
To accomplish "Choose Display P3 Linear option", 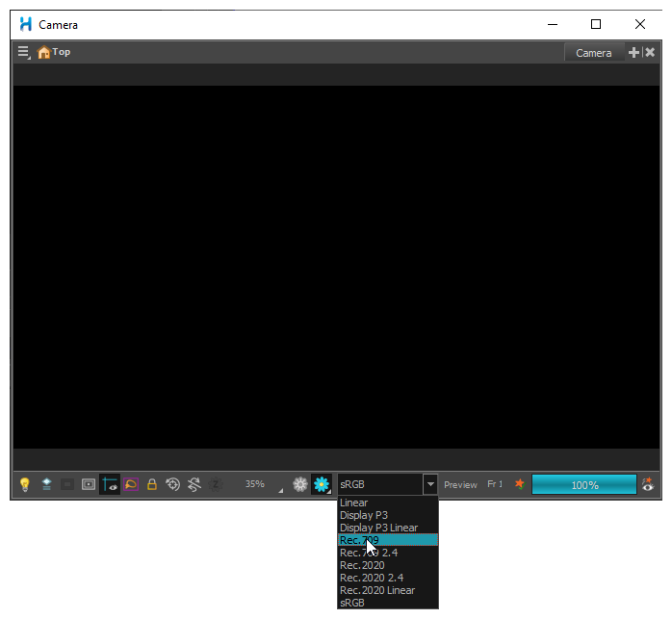I will pos(378,529).
